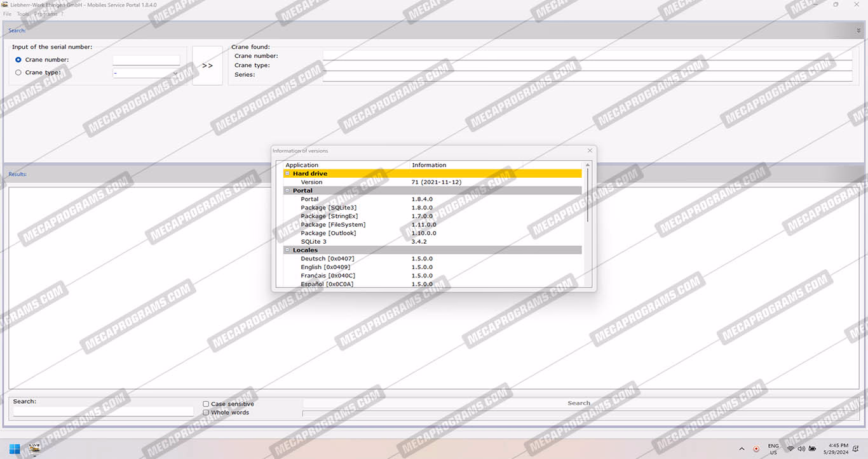Select the Crane number radio button
The image size is (868, 459).
(x=18, y=60)
